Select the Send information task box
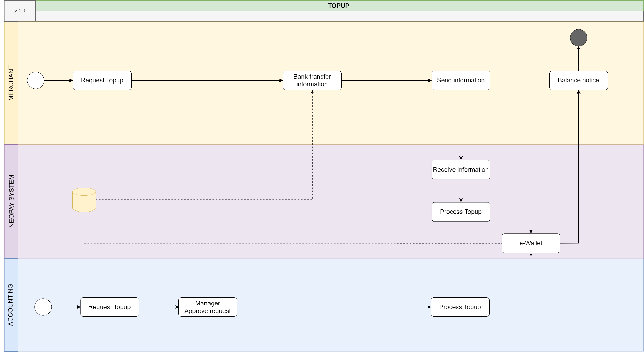The image size is (644, 352). pos(461,80)
